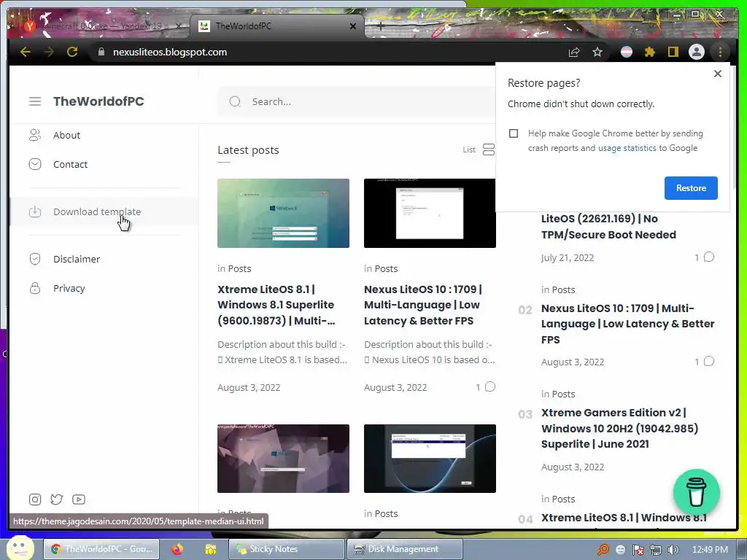Screen dimensions: 747x560
Task: Open popular post 04 Xtreme LiteOS 8.1
Action: [x=624, y=518]
